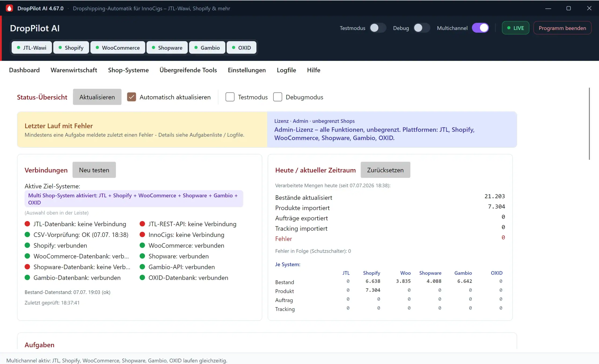Toggle the Debug switch in the header
599x364 pixels.
(x=422, y=28)
